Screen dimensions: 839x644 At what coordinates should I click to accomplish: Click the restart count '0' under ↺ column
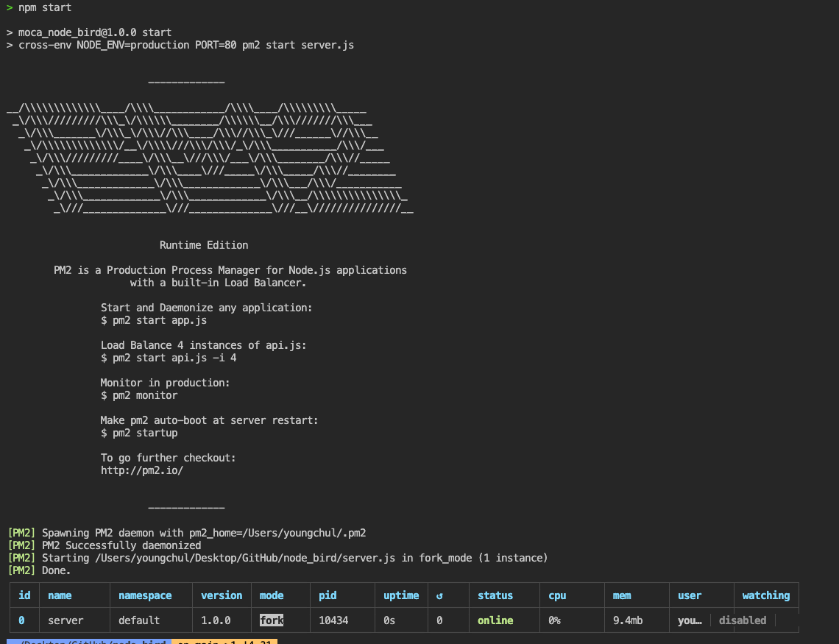[x=439, y=620]
